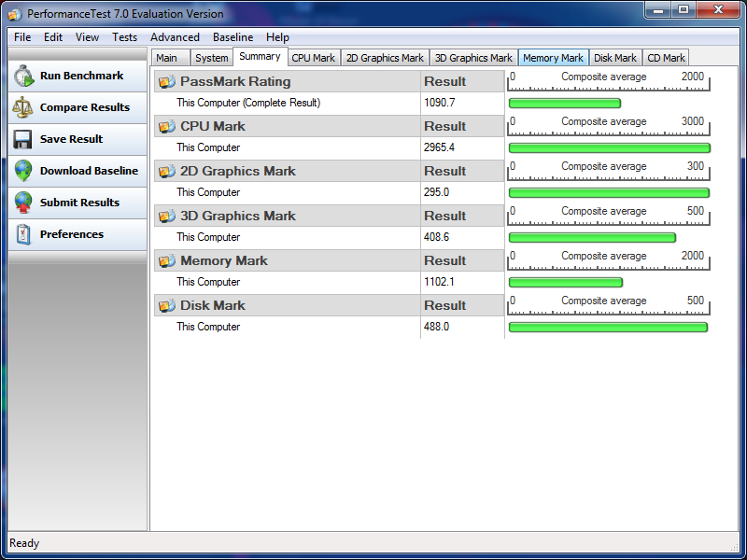The height and width of the screenshot is (560, 747).
Task: Click the Ready status bar text
Action: (24, 543)
